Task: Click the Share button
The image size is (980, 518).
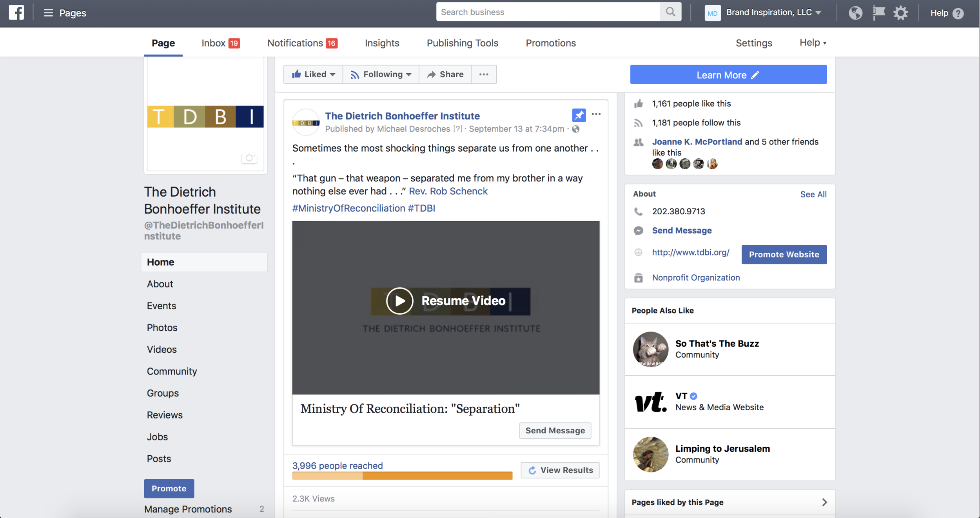Action: pyautogui.click(x=445, y=74)
